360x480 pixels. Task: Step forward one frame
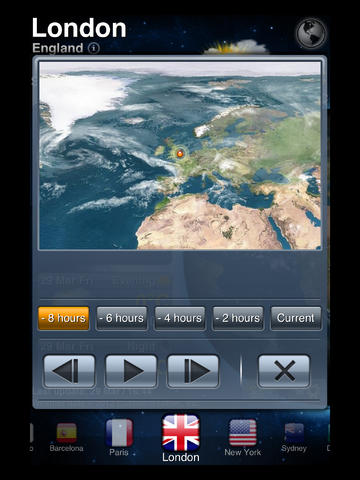[x=193, y=371]
